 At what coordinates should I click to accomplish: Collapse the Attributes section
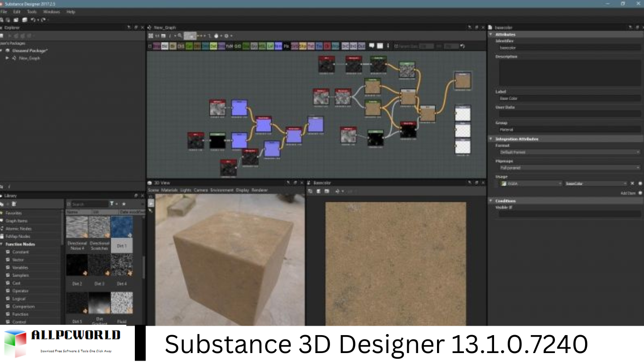click(x=491, y=34)
